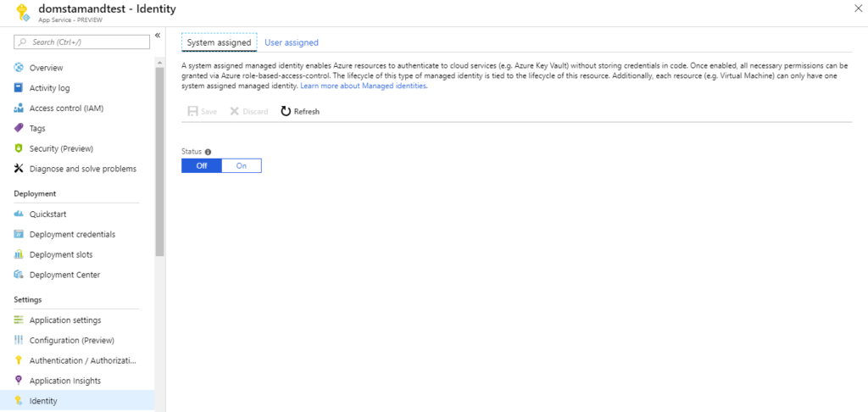Click the Refresh button label
This screenshot has width=868, height=412.
point(307,111)
